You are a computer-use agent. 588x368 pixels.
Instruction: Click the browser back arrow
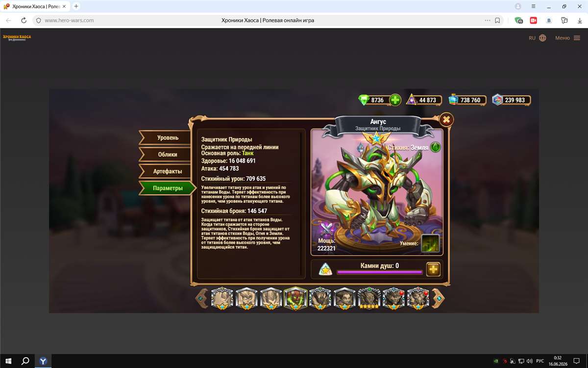(x=8, y=21)
